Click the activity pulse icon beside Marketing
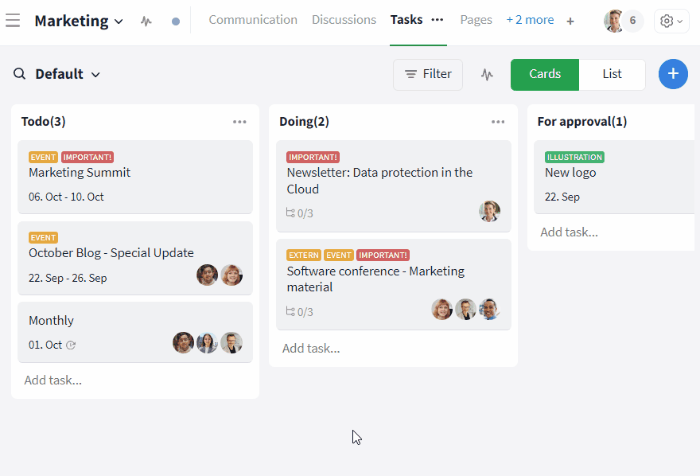 (x=146, y=20)
